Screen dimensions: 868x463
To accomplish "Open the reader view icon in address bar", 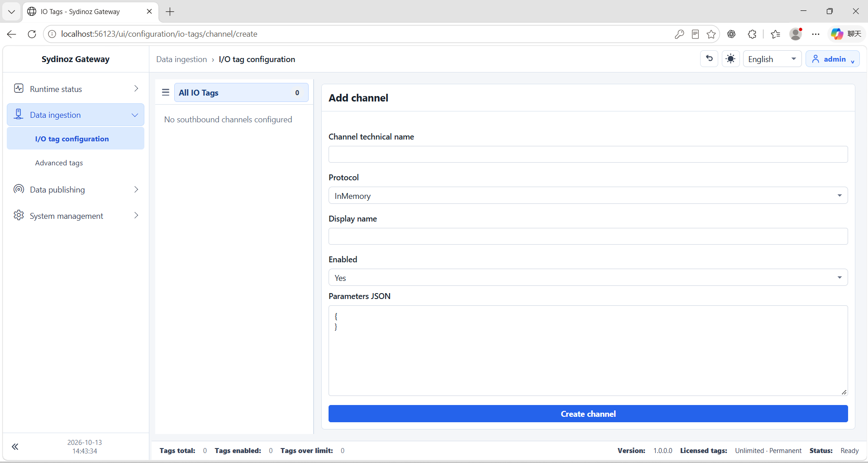I will [696, 34].
